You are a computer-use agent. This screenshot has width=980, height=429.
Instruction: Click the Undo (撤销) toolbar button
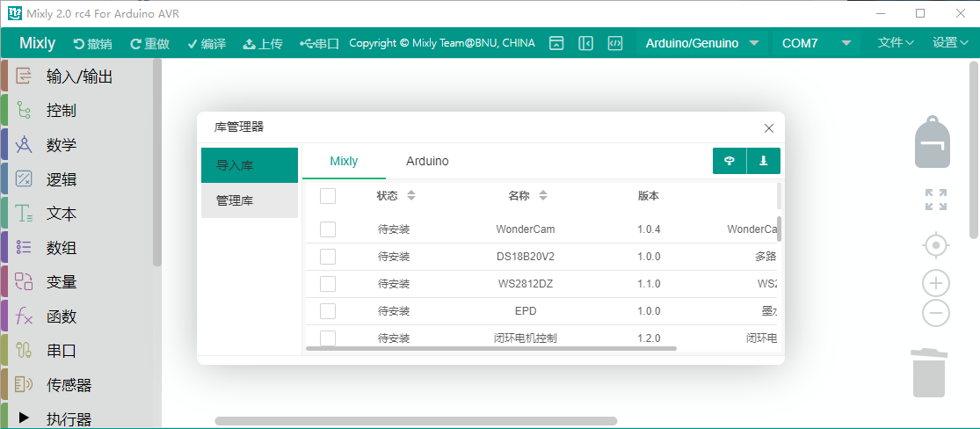pyautogui.click(x=93, y=43)
